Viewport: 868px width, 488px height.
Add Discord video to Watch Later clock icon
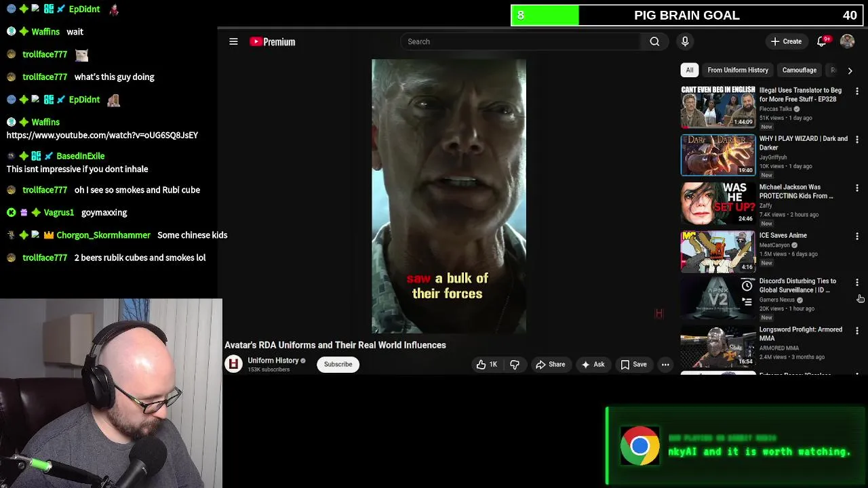(x=747, y=286)
